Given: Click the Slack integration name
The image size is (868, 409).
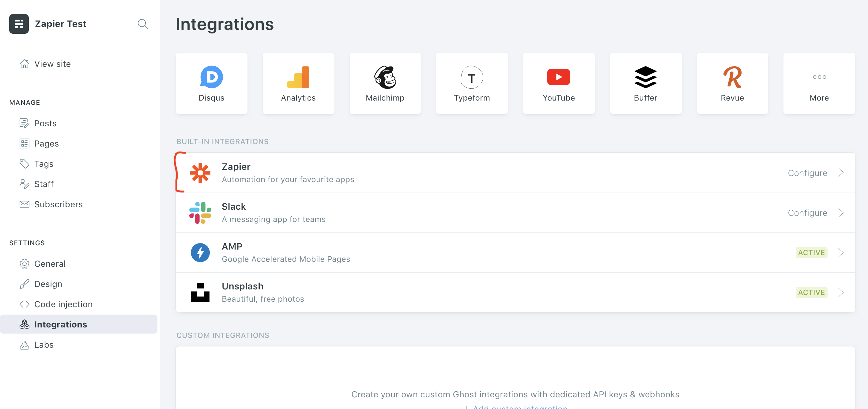Looking at the screenshot, I should [234, 206].
